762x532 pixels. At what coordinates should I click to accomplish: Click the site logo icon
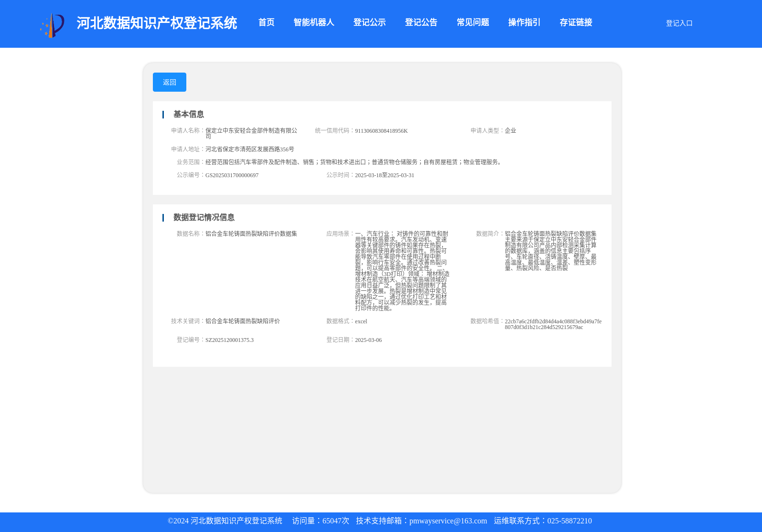coord(52,25)
